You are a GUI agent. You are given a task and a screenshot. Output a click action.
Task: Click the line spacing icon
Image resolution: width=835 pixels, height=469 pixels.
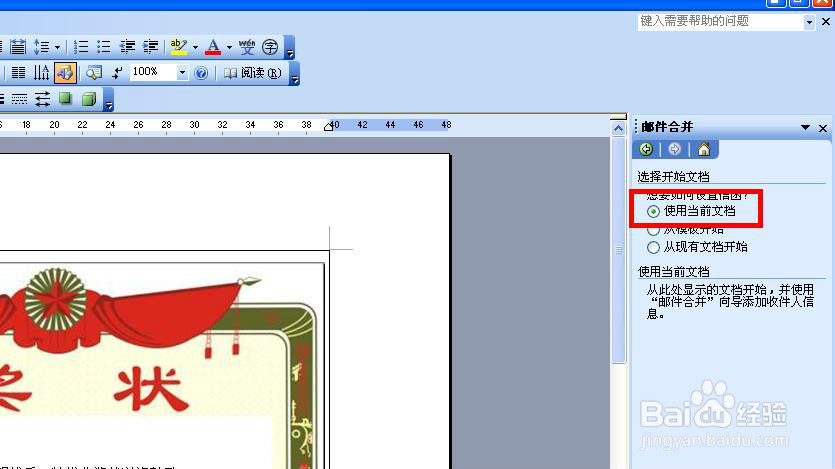(x=41, y=47)
